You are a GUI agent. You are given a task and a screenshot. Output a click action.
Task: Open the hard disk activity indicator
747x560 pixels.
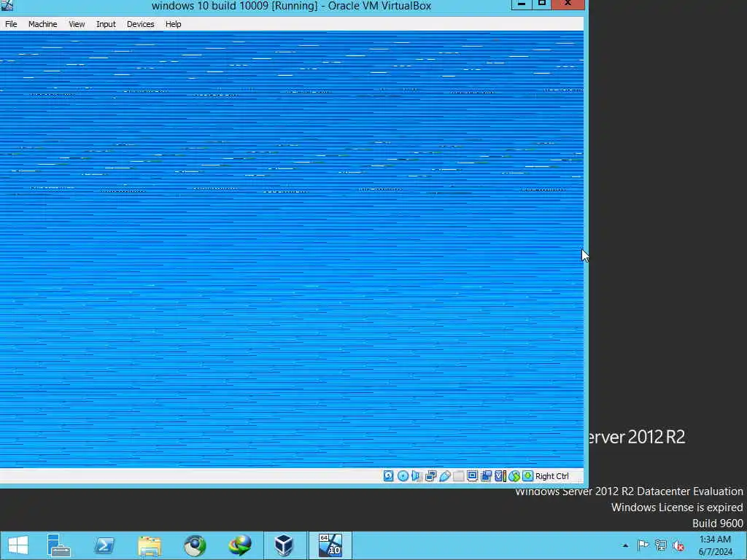tap(388, 475)
